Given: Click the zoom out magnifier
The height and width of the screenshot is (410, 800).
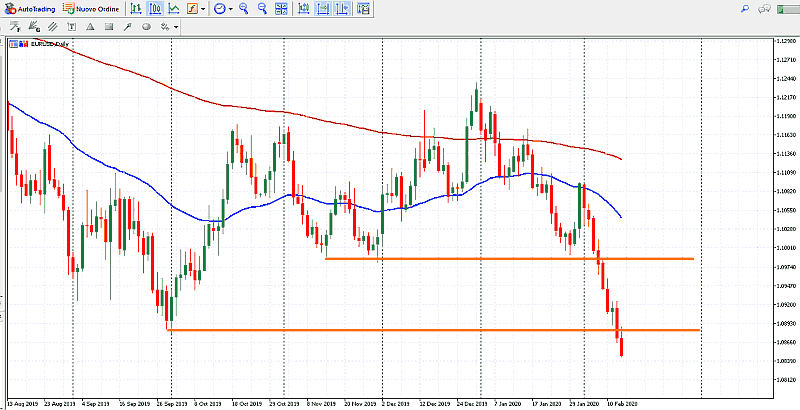Looking at the screenshot, I should tap(261, 8).
